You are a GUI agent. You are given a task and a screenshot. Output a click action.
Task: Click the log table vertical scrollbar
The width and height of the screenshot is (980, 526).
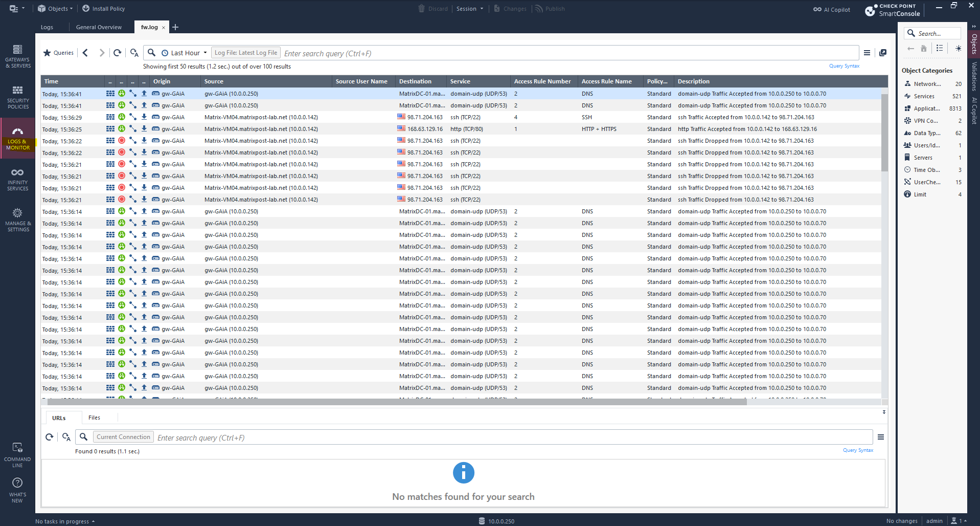click(884, 132)
